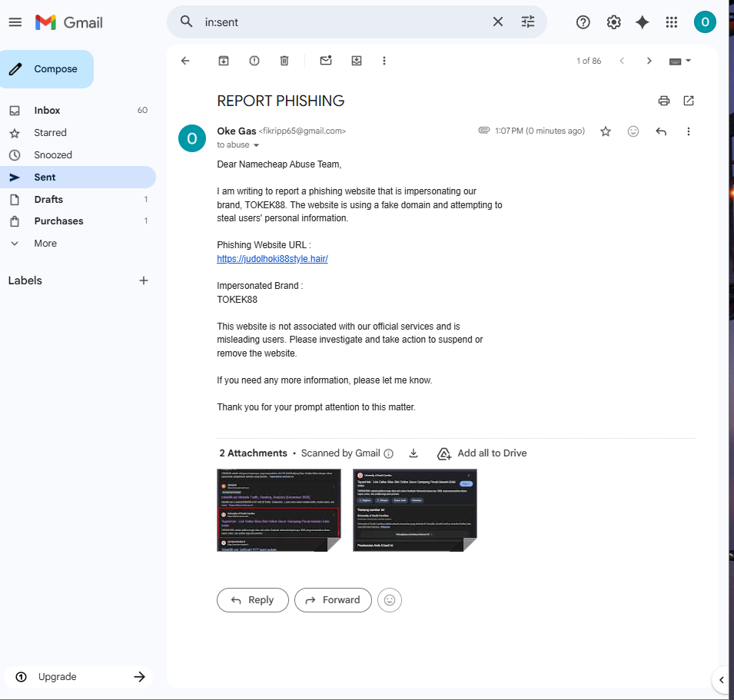Print all icon
This screenshot has width=734, height=700.
click(664, 101)
